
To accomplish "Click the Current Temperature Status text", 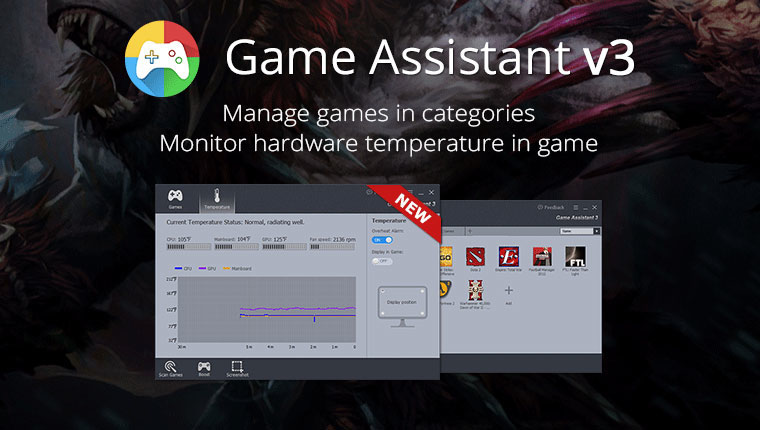I will (x=235, y=222).
